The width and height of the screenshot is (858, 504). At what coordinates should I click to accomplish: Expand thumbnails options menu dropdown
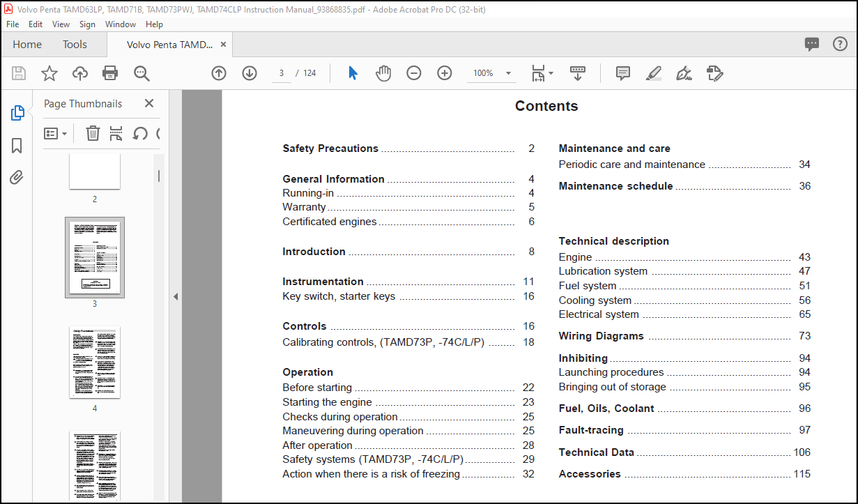56,133
